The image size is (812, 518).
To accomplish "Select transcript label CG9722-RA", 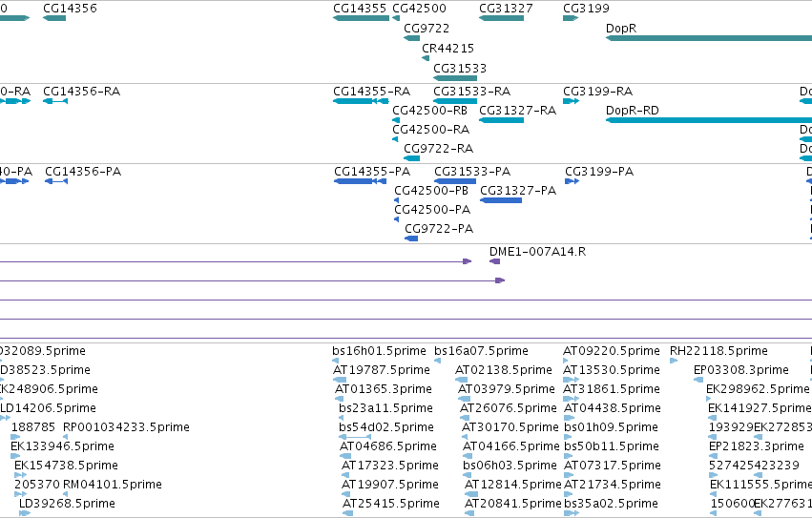I will coord(439,149).
